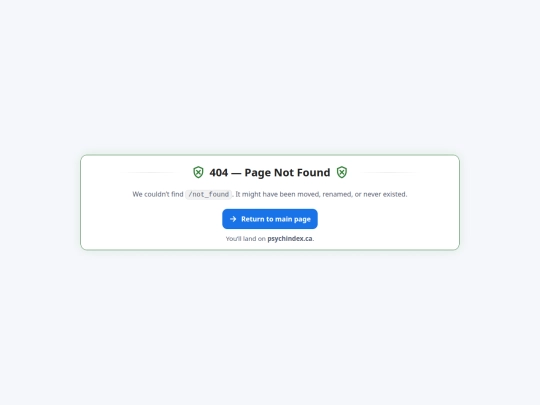Click the '404' number in the heading
The height and width of the screenshot is (405, 540).
(219, 172)
